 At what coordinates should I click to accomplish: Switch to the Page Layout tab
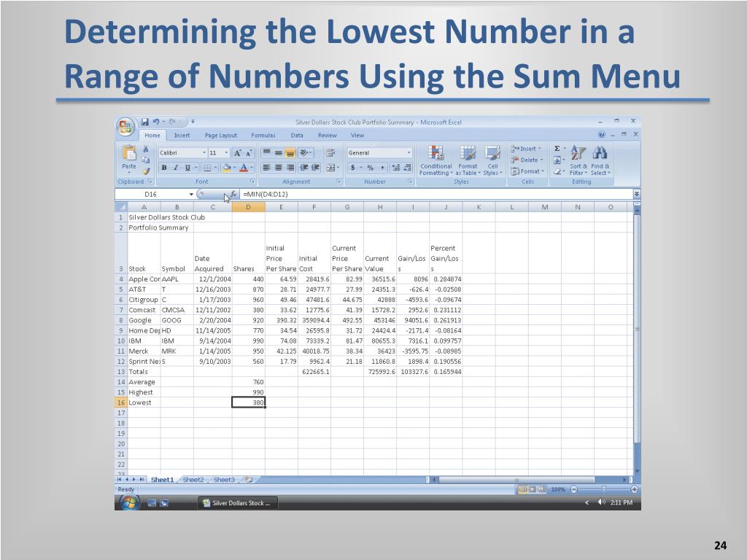[220, 135]
